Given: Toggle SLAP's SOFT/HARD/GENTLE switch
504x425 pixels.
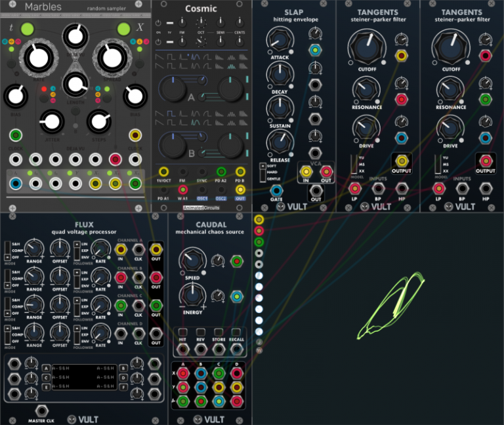Looking at the screenshot, I should click(262, 172).
